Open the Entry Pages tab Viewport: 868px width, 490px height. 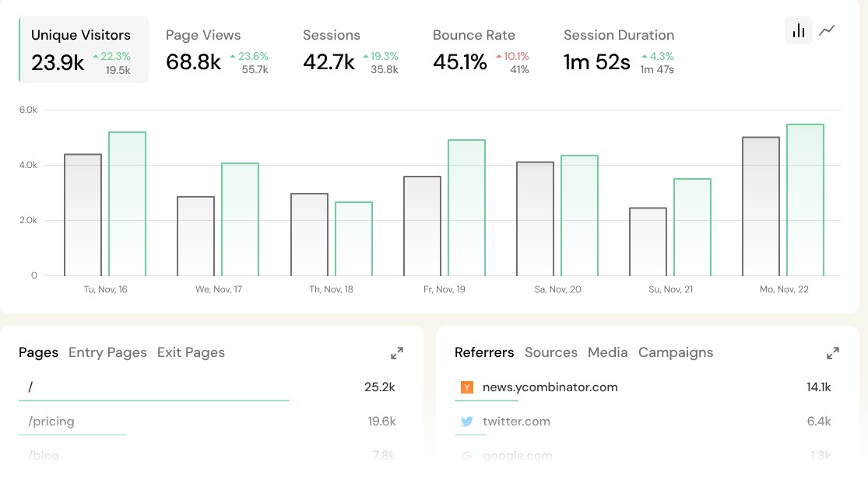point(107,352)
